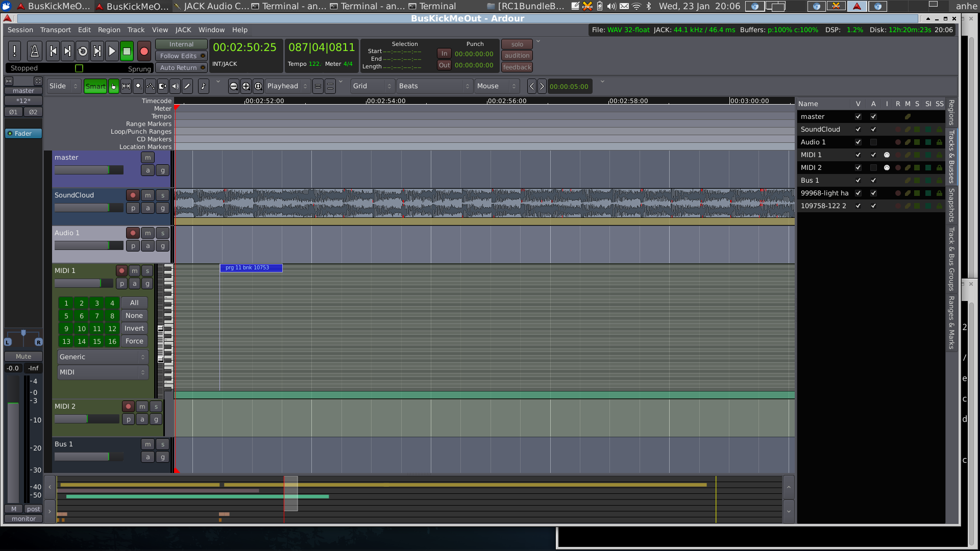980x551 pixels.
Task: Click the Invert channel selector button
Action: pos(134,329)
